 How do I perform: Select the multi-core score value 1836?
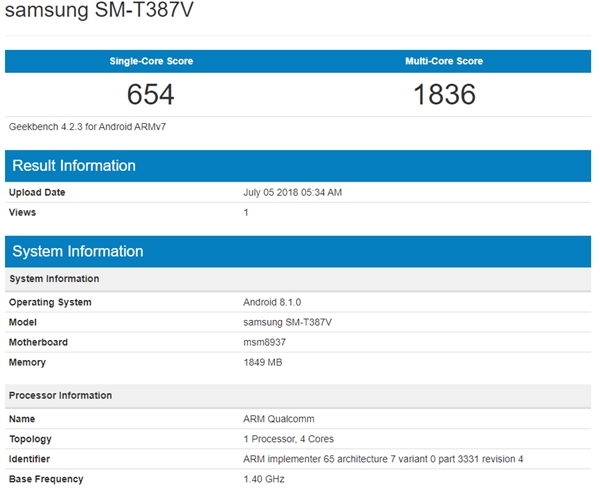click(x=444, y=95)
